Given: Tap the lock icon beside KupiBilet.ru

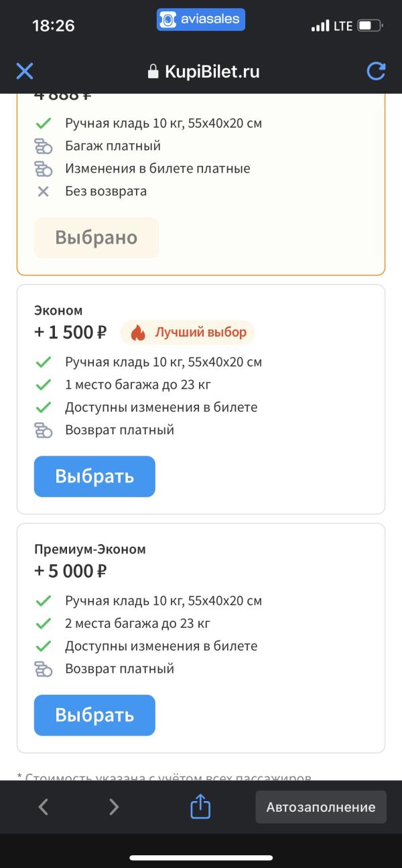Looking at the screenshot, I should coord(153,72).
